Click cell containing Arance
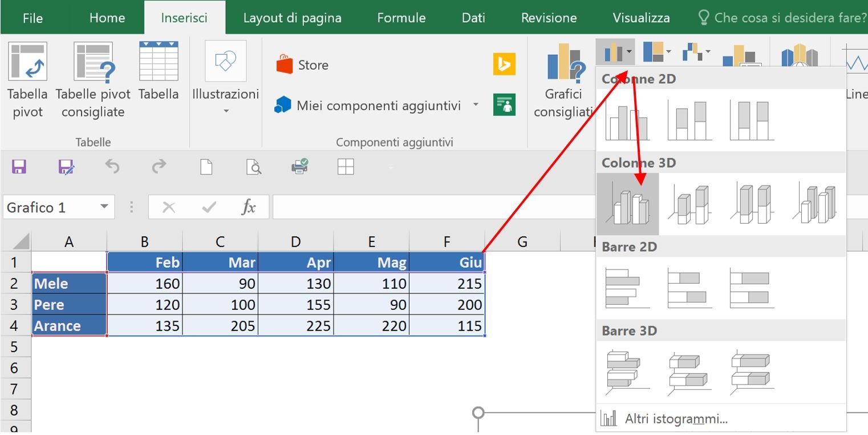This screenshot has height=435, width=868. (x=69, y=326)
